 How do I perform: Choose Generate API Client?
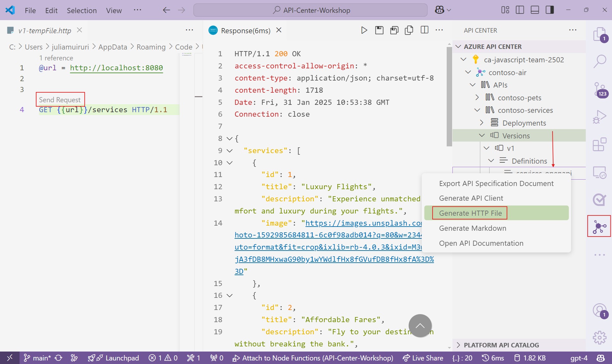pos(496,198)
